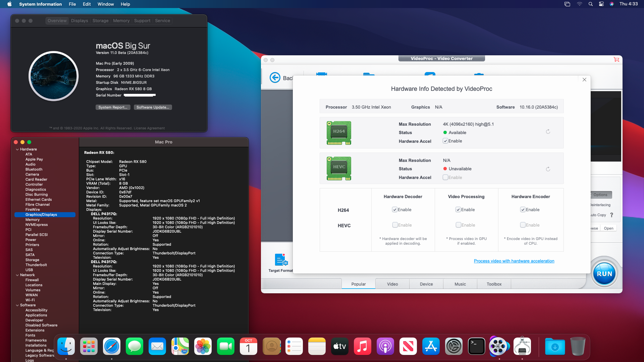
Task: Click the H264 chip icon
Action: pos(339,133)
